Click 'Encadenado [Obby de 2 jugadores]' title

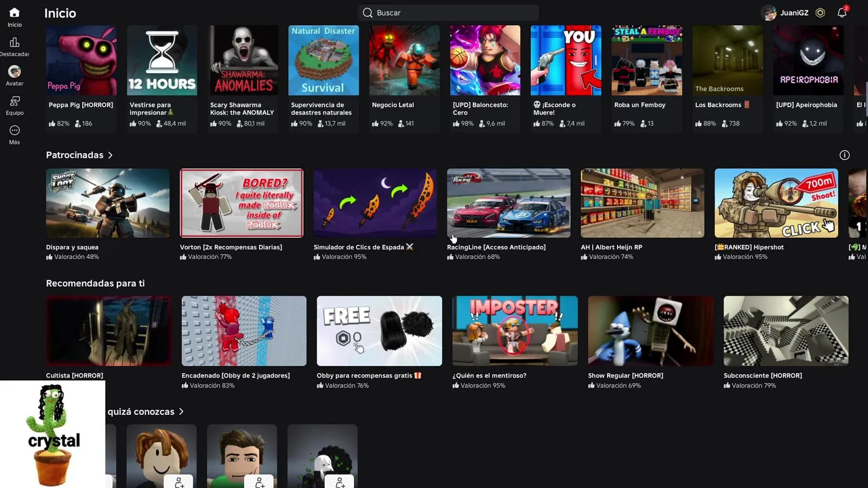(x=235, y=375)
